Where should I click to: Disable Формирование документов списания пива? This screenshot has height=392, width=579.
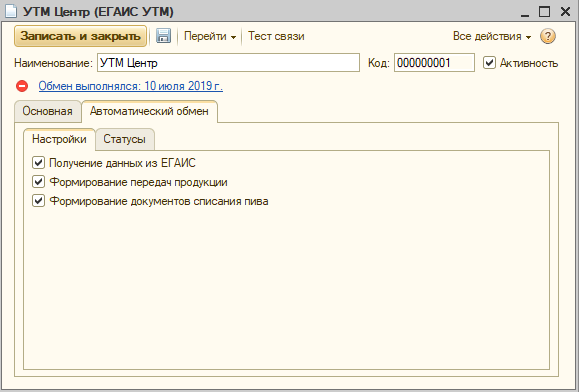click(x=38, y=201)
